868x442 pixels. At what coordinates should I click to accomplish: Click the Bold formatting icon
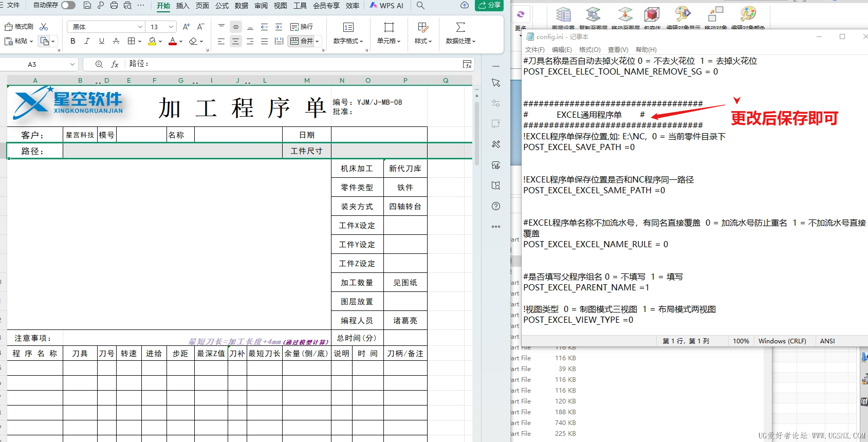coord(72,41)
